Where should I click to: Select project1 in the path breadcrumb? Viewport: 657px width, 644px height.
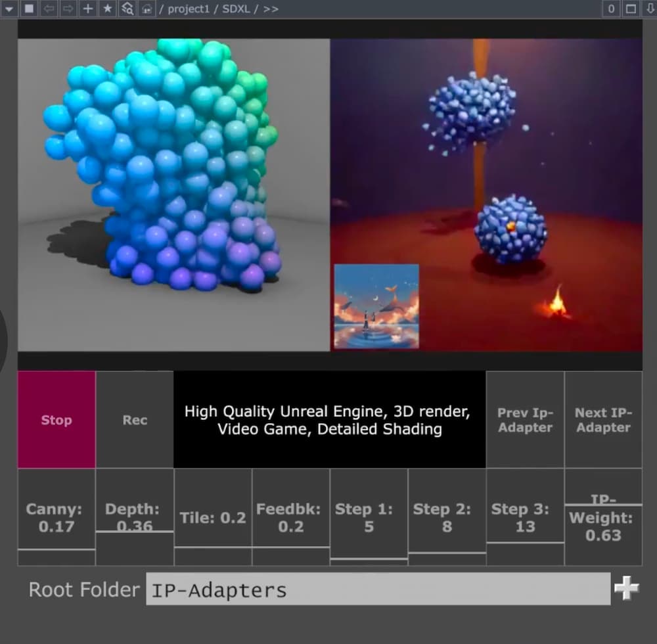click(x=189, y=9)
